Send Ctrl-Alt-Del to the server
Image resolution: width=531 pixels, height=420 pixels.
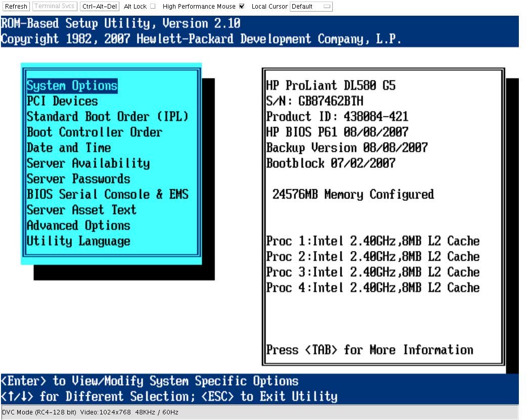pos(100,7)
